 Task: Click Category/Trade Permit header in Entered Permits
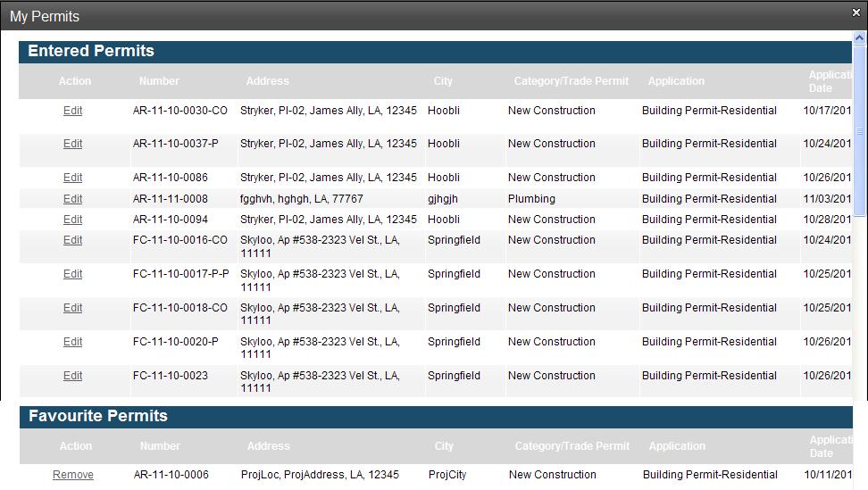571,81
